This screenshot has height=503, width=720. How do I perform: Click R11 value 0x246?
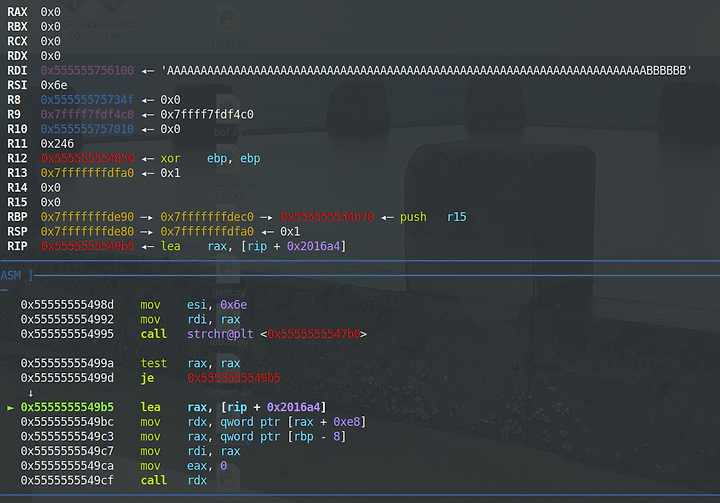(x=57, y=144)
